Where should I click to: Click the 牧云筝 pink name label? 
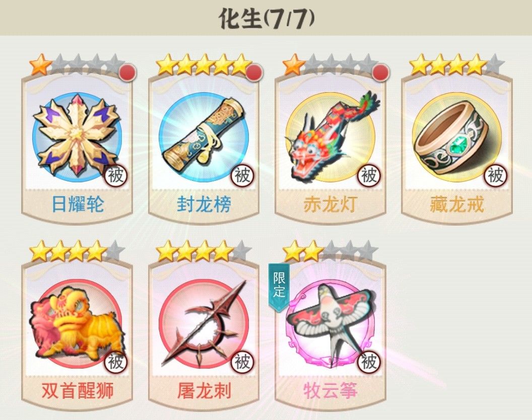(x=331, y=390)
